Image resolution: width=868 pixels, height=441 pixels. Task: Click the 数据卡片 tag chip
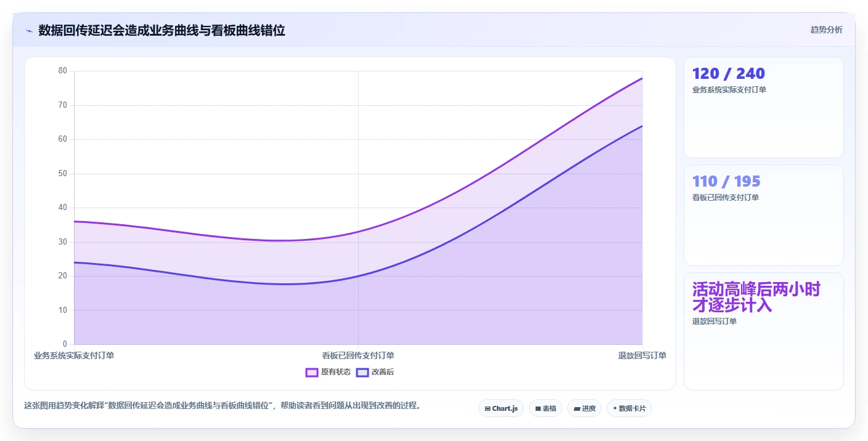629,408
